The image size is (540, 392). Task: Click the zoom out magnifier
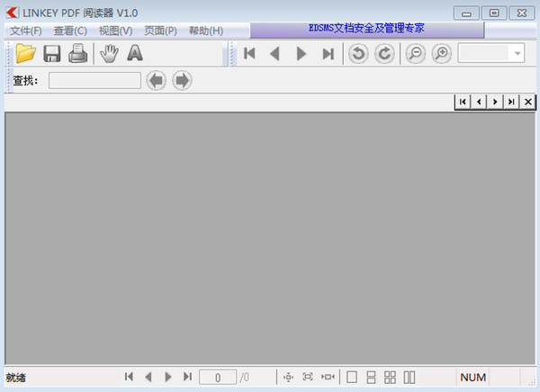point(415,54)
